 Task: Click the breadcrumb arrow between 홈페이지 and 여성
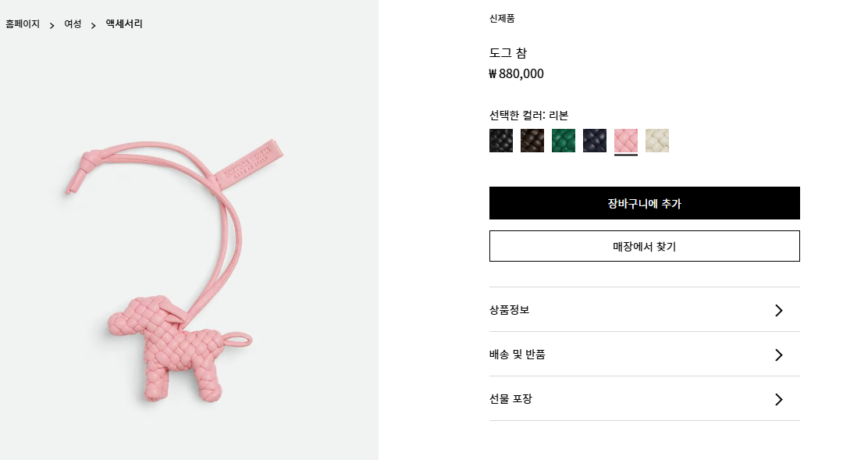[52, 25]
